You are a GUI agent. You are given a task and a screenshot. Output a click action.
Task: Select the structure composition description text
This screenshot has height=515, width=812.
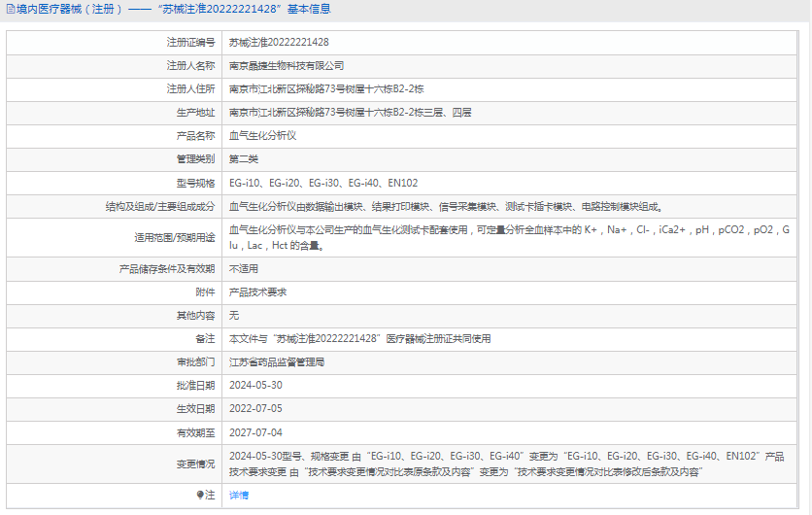click(x=447, y=207)
